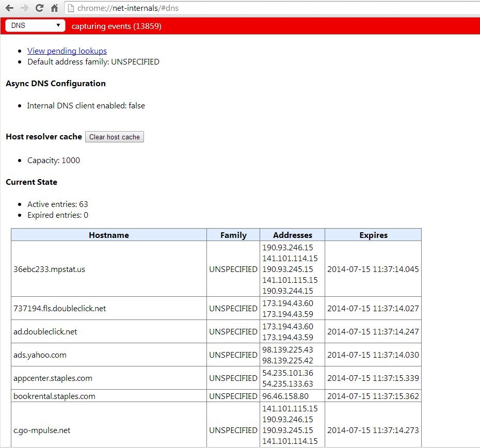Select hostname c.go-mpulse.net

point(42,430)
